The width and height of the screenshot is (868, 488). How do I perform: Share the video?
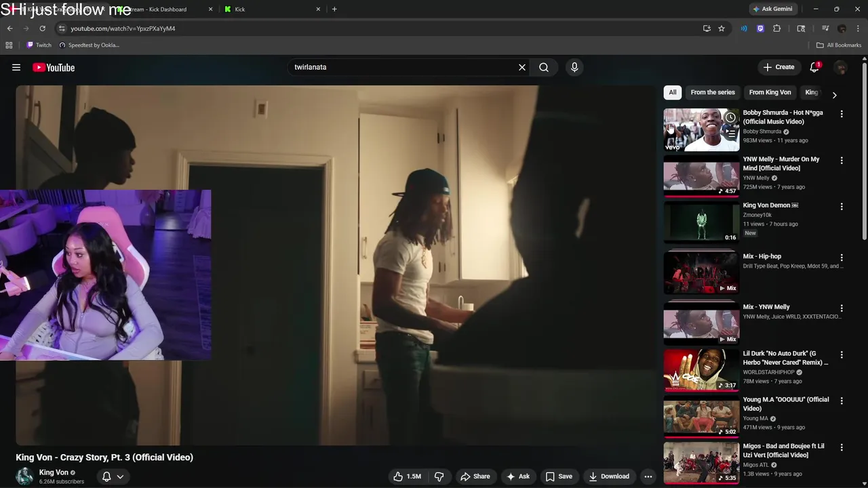pos(475,476)
